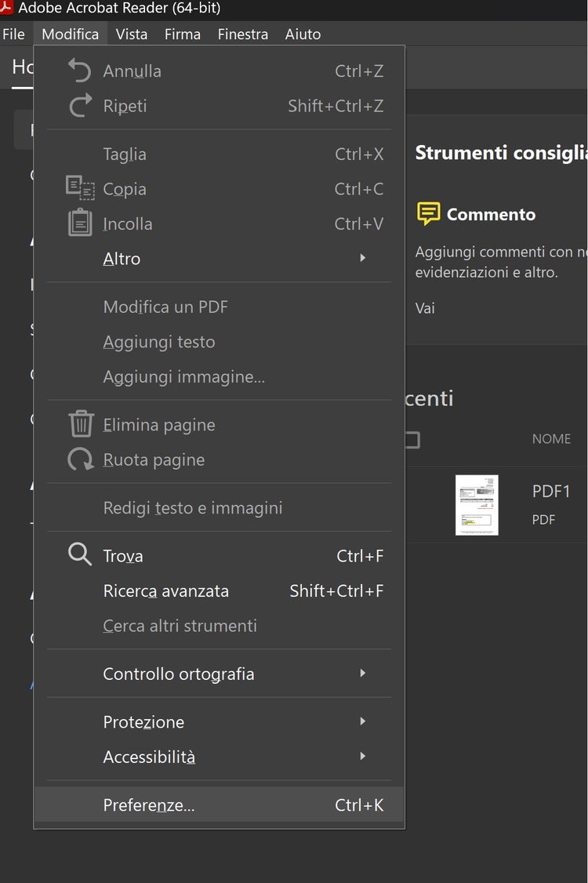Click the Annulla undo arrow icon
Screen dimensions: 588x883
(x=80, y=71)
